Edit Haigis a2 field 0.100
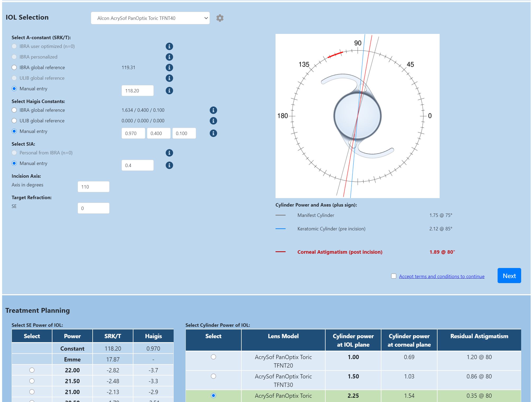The width and height of the screenshot is (532, 402). 184,133
